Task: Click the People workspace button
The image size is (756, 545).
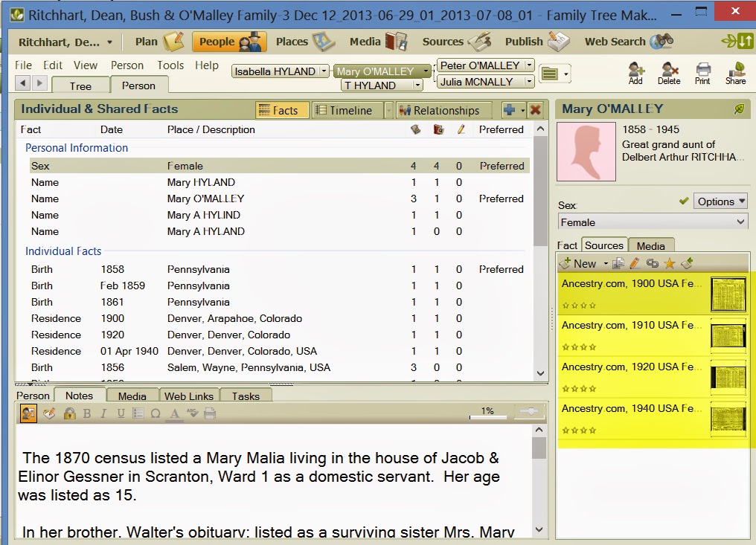Action: coord(229,42)
